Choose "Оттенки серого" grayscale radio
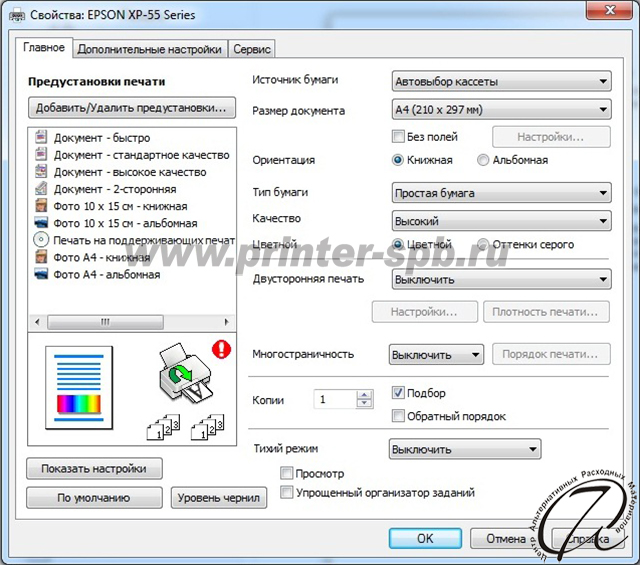The height and width of the screenshot is (565, 640). tap(483, 245)
